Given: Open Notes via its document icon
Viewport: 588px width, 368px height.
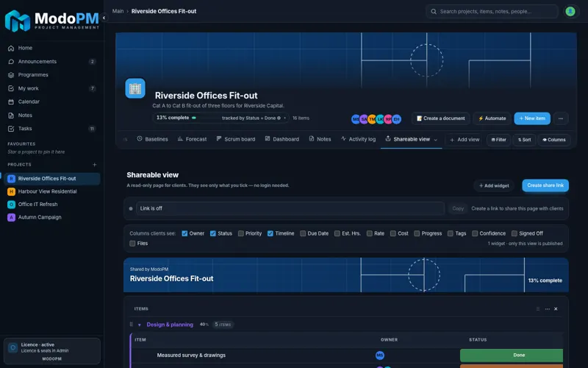Looking at the screenshot, I should [x=11, y=116].
